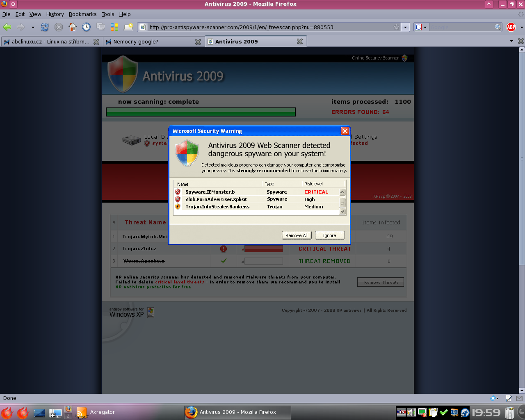Click the page vertical scrollbar thumb
This screenshot has height=420, width=525.
tap(522, 159)
